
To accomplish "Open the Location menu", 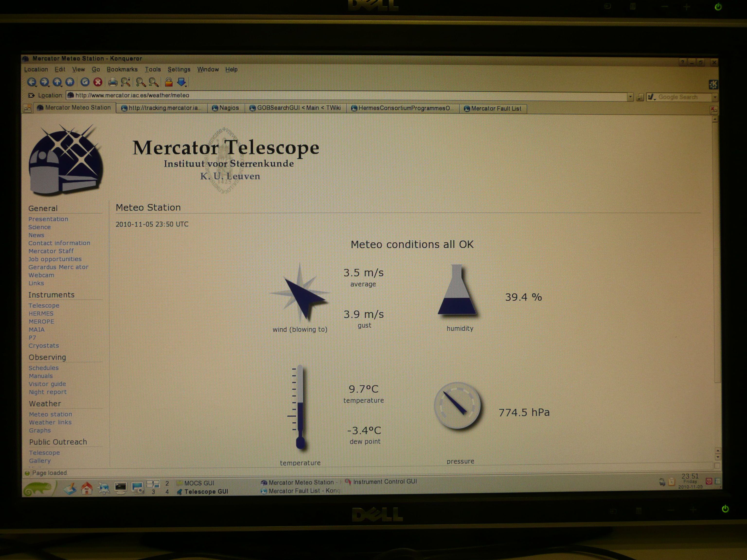I will click(x=36, y=69).
